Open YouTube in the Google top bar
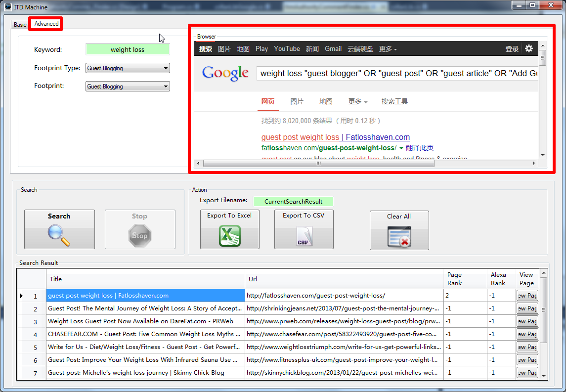 (x=287, y=49)
